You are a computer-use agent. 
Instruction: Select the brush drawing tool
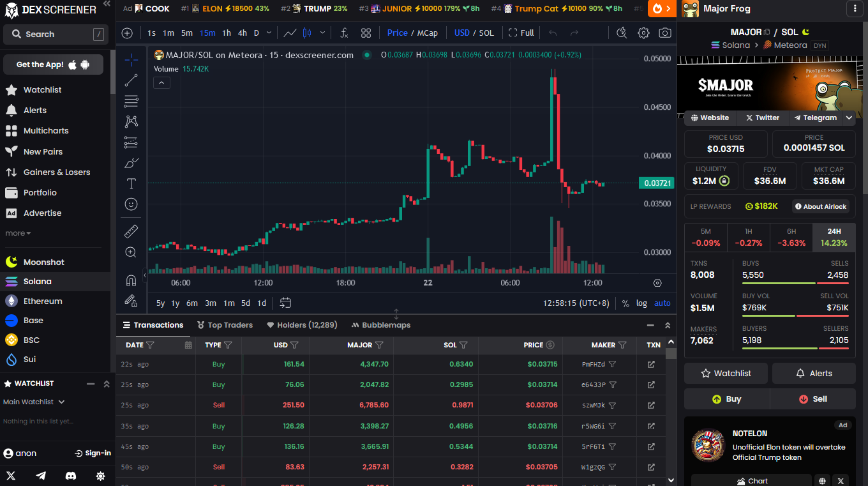pos(131,163)
